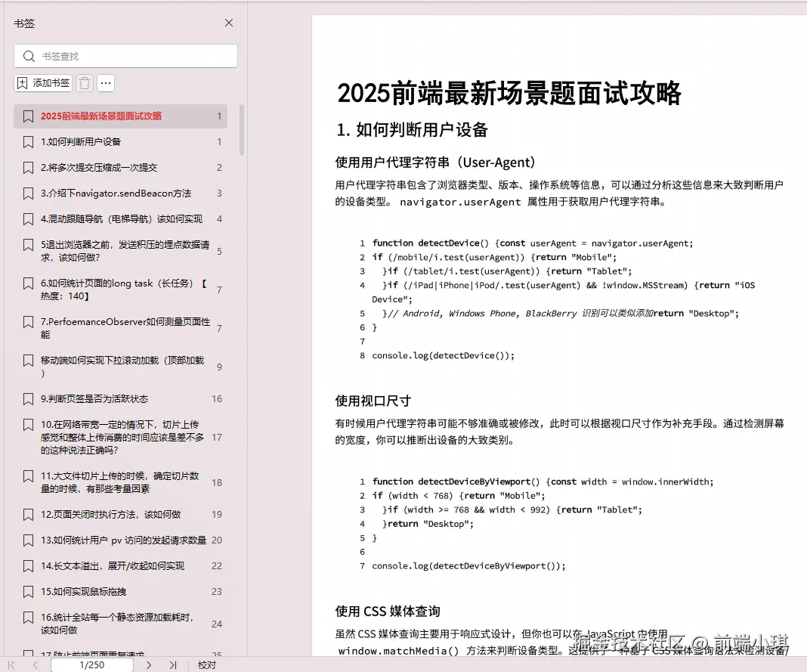
Task: Click heading 使用 CSS 媒体查询
Action: pos(388,612)
